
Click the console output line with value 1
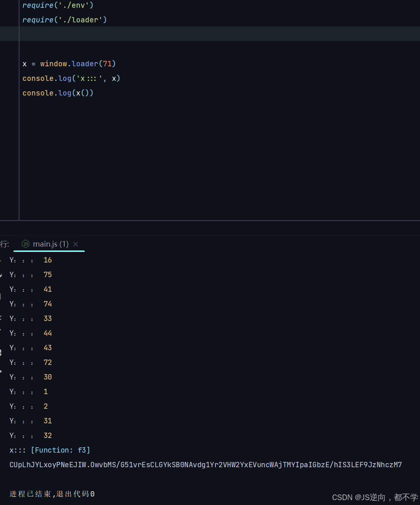pyautogui.click(x=46, y=392)
